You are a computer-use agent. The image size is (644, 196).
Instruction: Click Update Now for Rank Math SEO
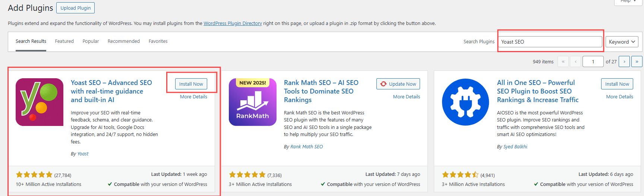[398, 84]
